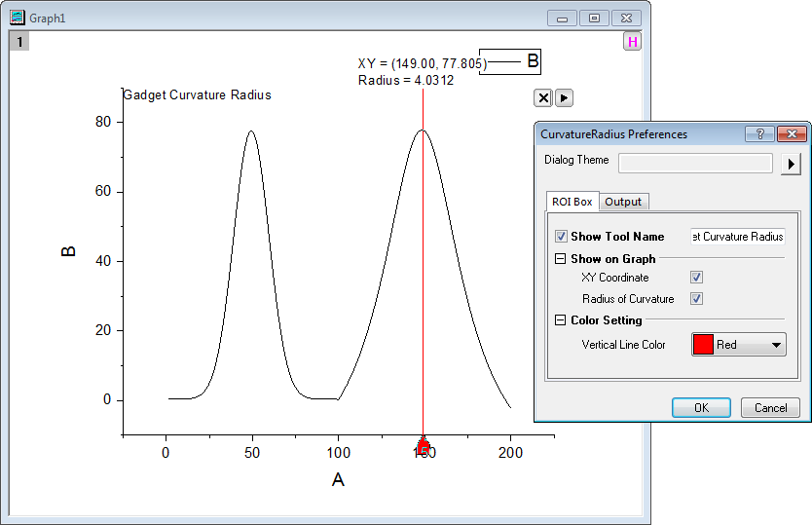Image resolution: width=812 pixels, height=525 pixels.
Task: Toggle the Radius of Curvature checkbox
Action: (x=696, y=298)
